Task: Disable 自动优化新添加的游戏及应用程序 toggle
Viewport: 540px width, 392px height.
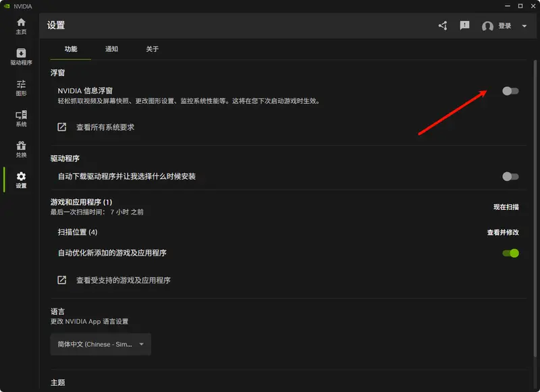Action: coord(510,253)
